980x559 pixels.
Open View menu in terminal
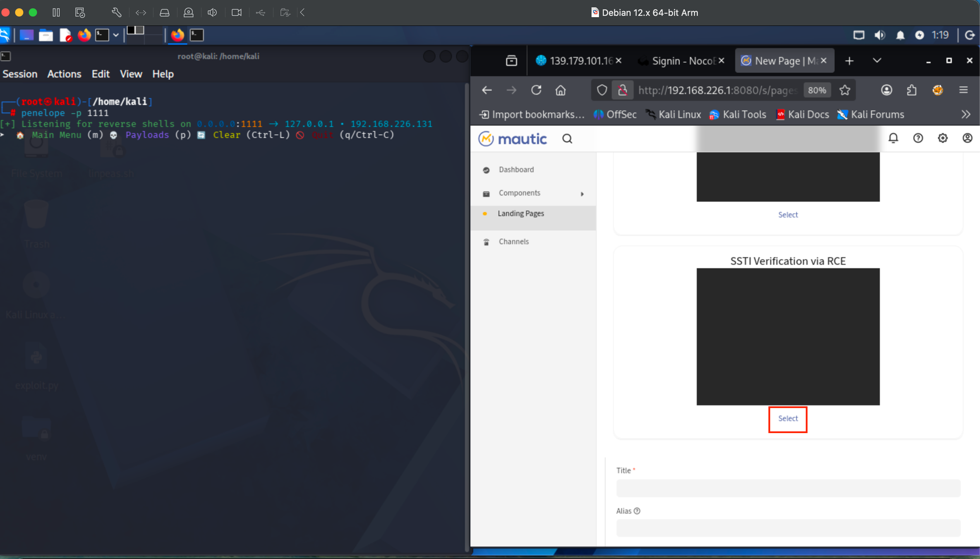click(x=131, y=74)
